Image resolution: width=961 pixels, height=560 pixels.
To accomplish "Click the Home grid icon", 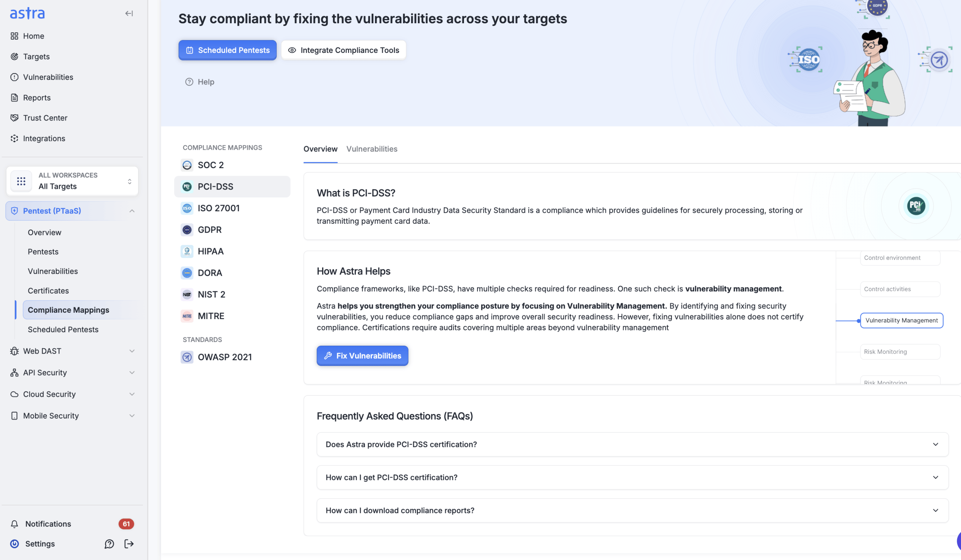I will (x=15, y=36).
